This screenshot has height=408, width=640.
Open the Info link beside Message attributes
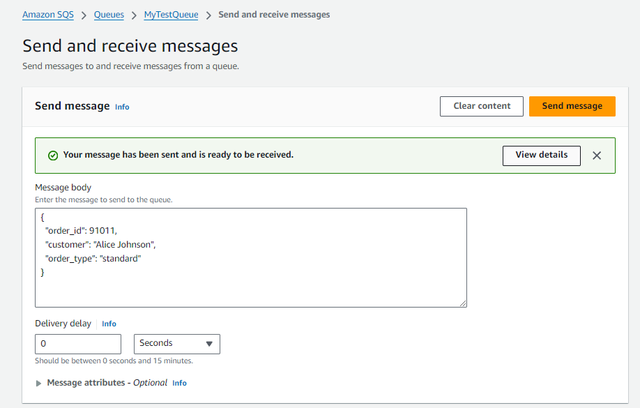179,383
